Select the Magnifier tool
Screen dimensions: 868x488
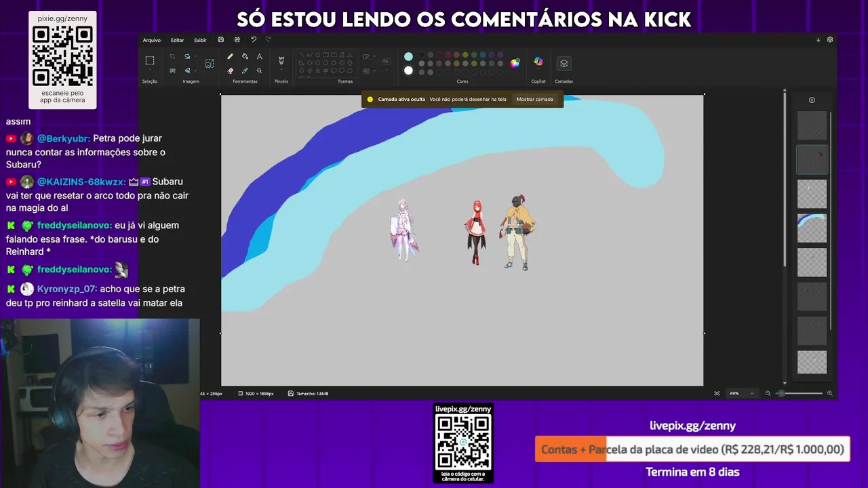click(259, 70)
